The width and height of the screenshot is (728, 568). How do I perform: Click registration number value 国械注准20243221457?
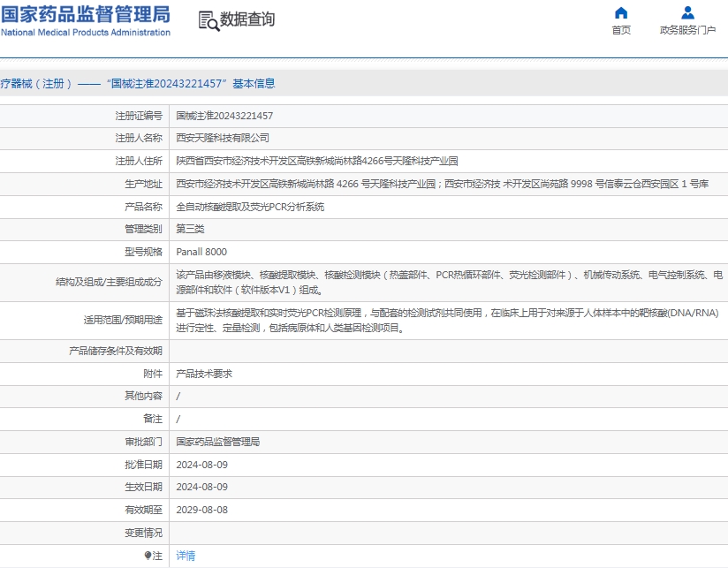(x=224, y=116)
